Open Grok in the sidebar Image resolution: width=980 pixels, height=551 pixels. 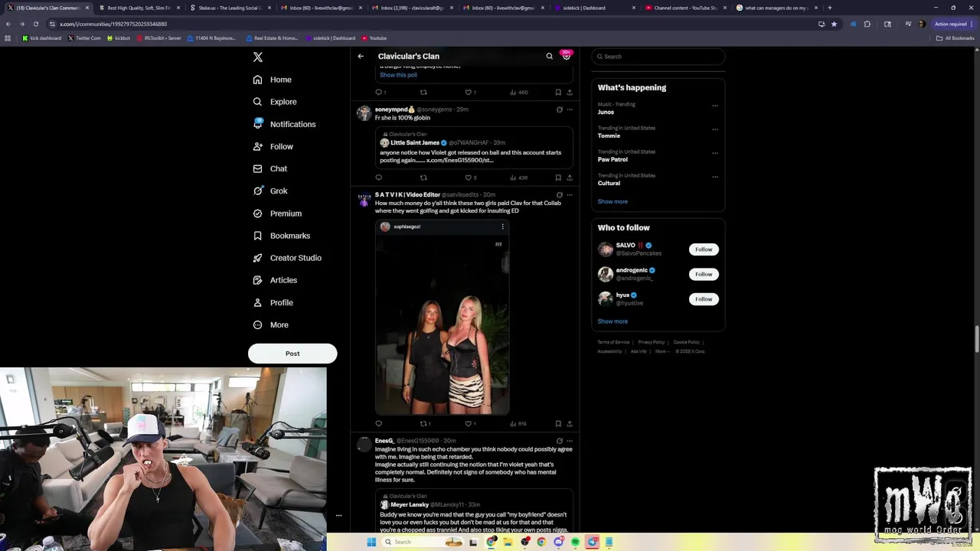(x=270, y=191)
